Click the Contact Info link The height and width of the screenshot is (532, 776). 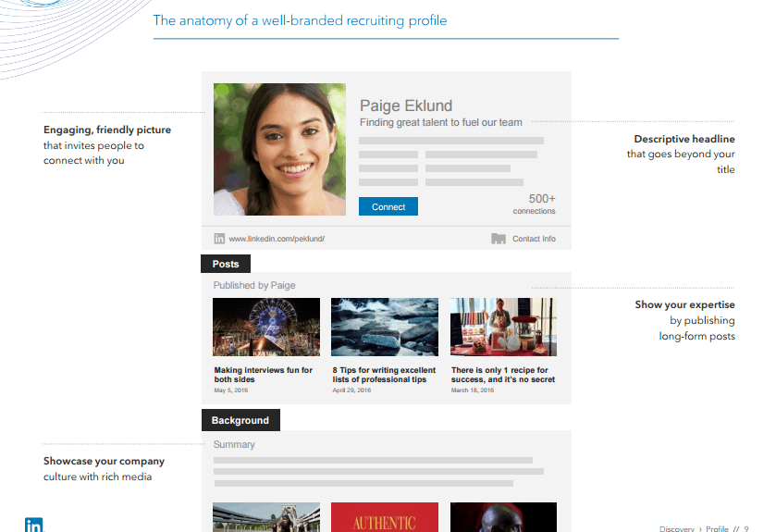534,239
